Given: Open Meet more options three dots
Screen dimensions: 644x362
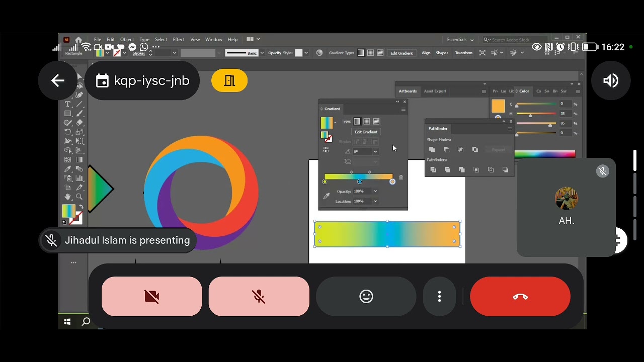Looking at the screenshot, I should tap(439, 297).
